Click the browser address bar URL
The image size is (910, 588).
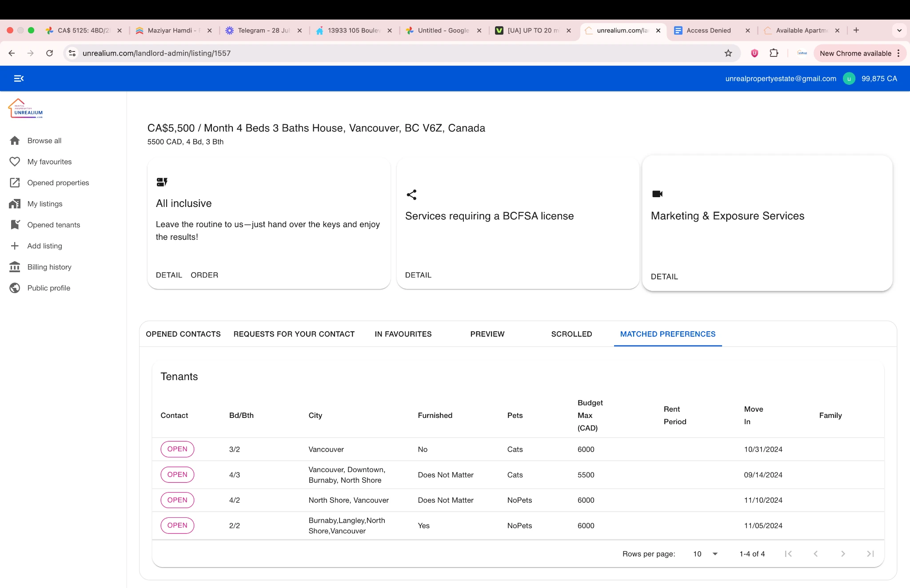click(x=156, y=53)
